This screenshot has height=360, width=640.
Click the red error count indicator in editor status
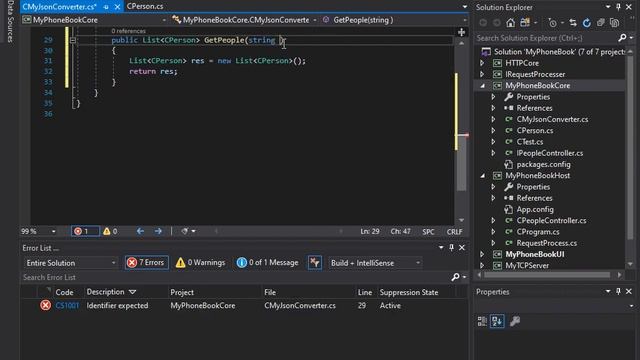pyautogui.click(x=85, y=231)
